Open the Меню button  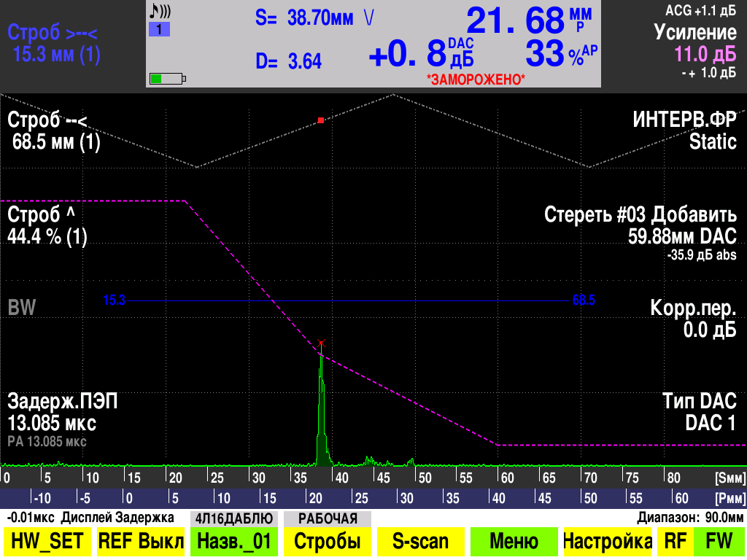point(514,542)
